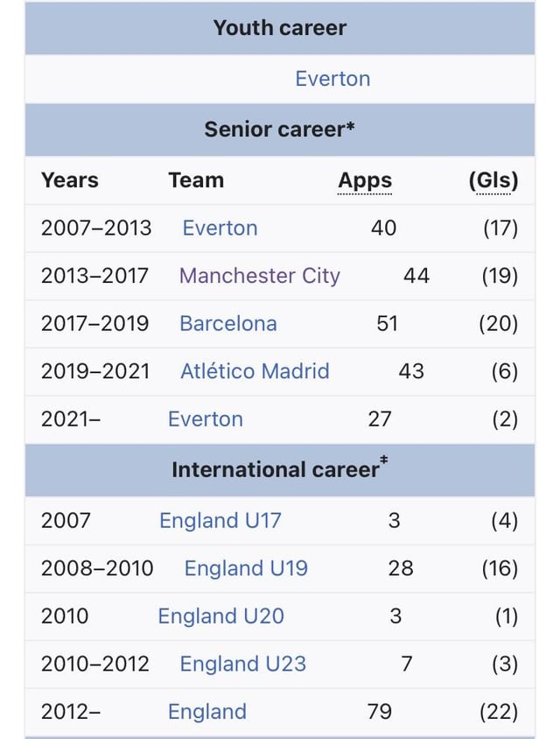Open the Everton link under Youth career

pos(332,79)
